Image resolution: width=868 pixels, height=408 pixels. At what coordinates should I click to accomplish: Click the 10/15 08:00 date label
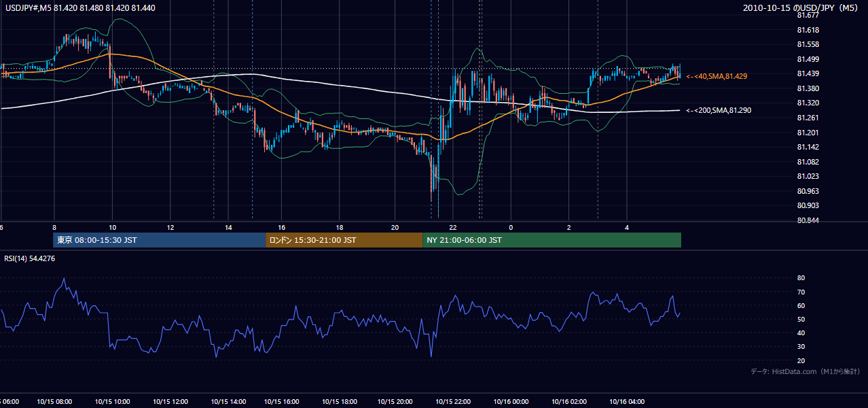pos(55,401)
